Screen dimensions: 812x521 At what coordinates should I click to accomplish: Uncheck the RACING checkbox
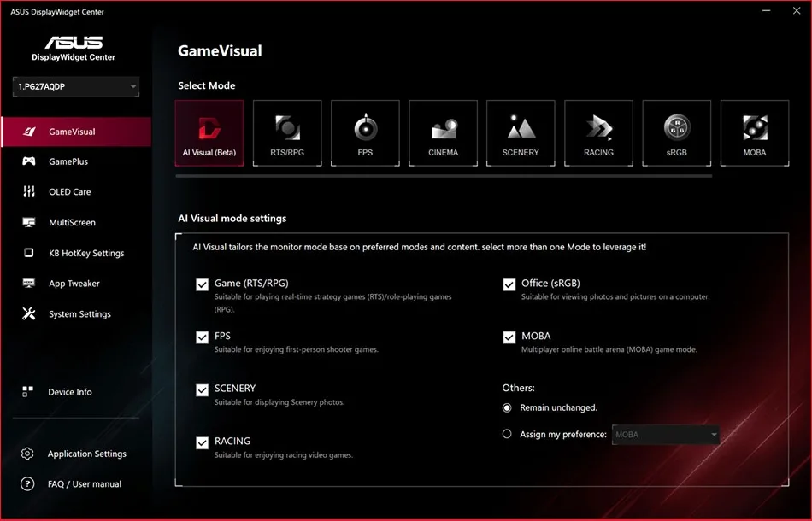[202, 442]
